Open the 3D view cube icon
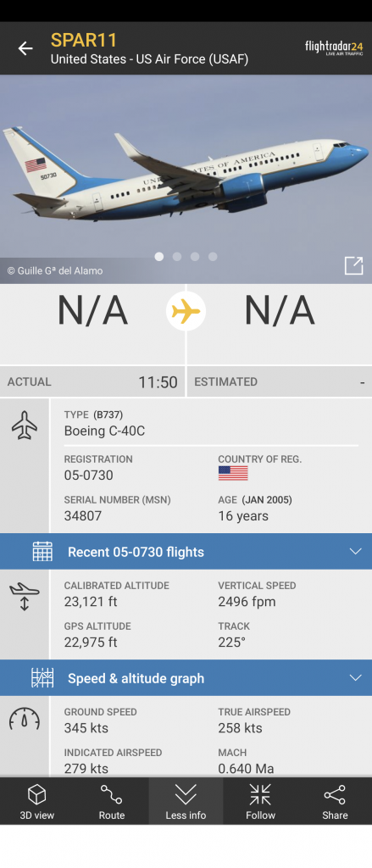Screen dimensions: 372x868 coord(37,802)
